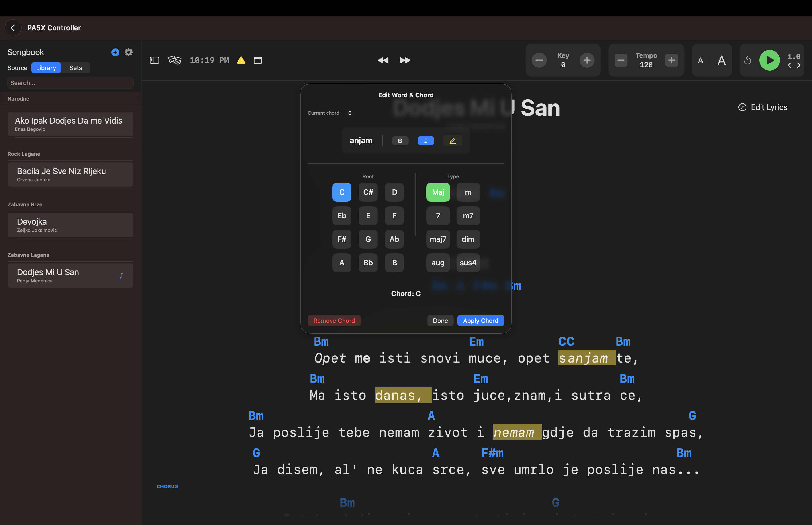
Task: Click the Apply Chord button
Action: tap(480, 321)
